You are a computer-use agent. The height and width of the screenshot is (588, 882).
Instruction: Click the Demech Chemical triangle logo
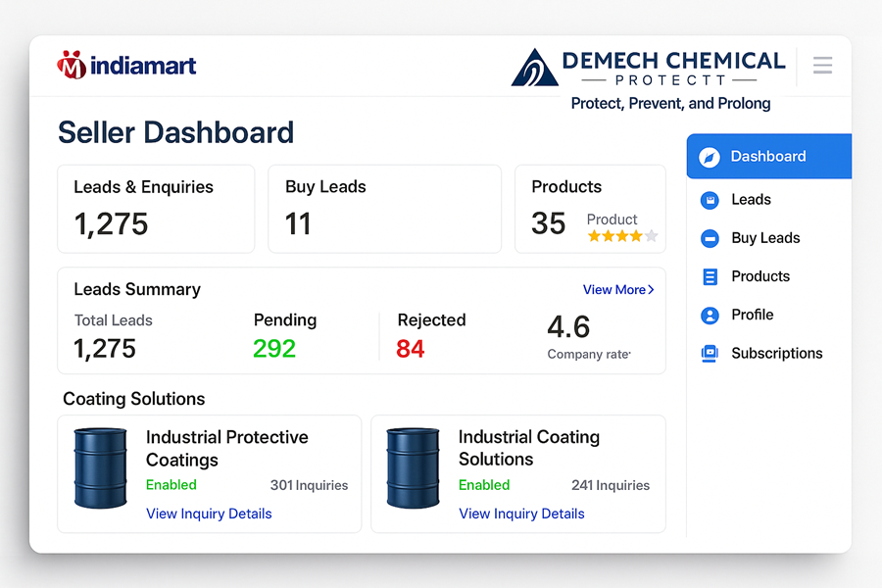tap(534, 68)
